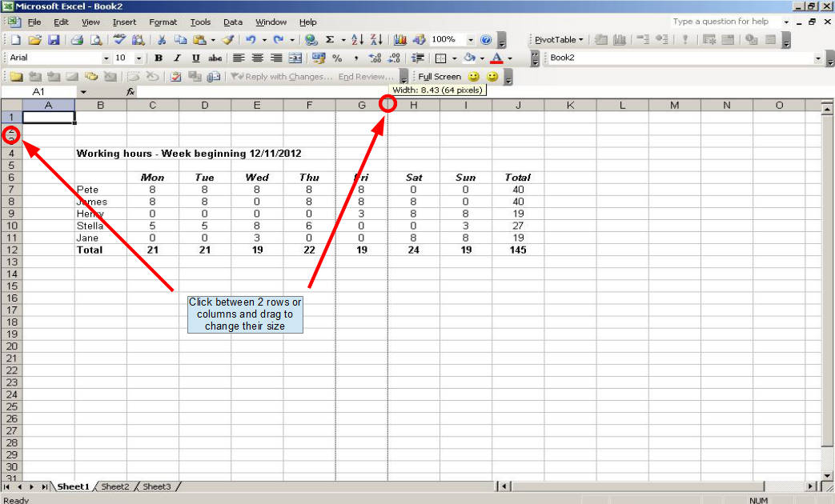Expand the 100% zoom dropdown
The image size is (835, 504).
click(470, 39)
